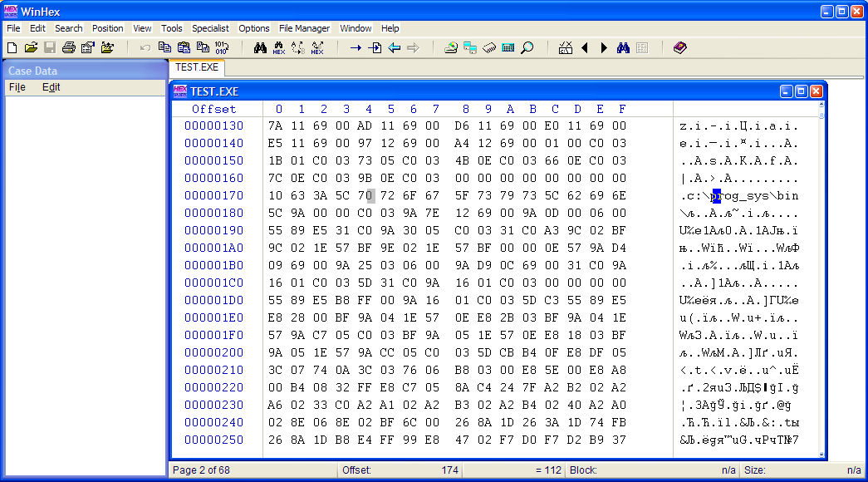The image size is (868, 482).
Task: Click the Print printer icon
Action: (x=69, y=48)
